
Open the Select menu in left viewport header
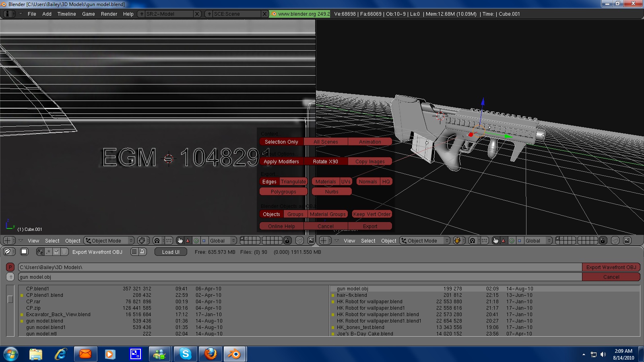click(52, 241)
